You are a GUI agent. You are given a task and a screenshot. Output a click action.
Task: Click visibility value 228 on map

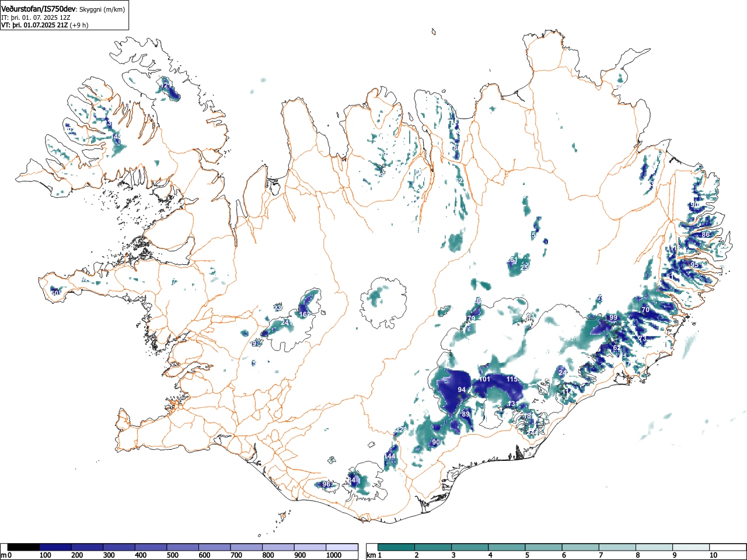tap(401, 430)
